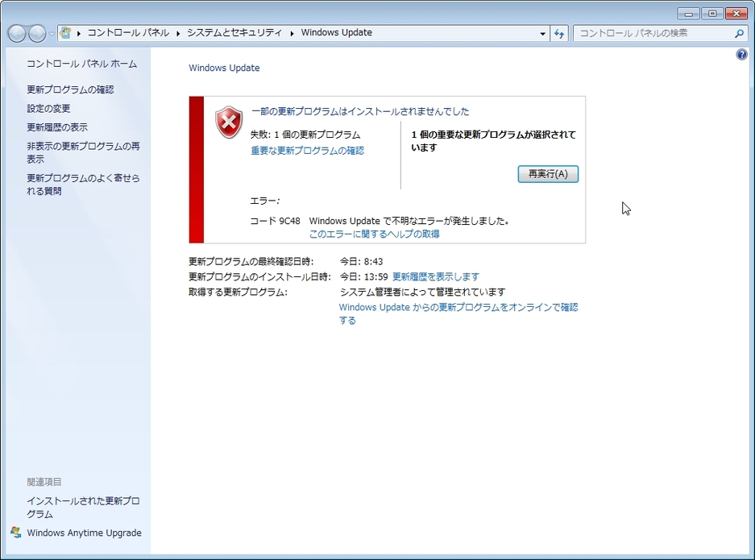Open the recent pages dropdown arrow
The image size is (755, 560).
point(52,34)
